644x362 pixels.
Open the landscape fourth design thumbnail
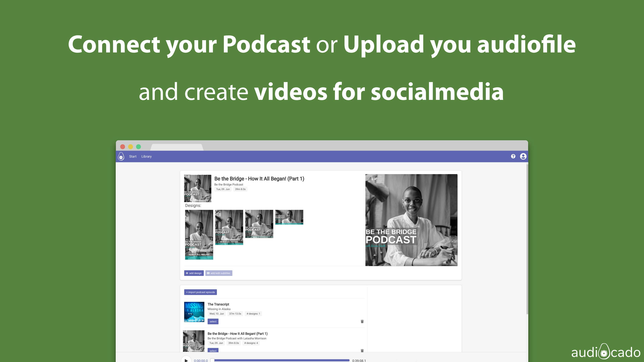(289, 217)
